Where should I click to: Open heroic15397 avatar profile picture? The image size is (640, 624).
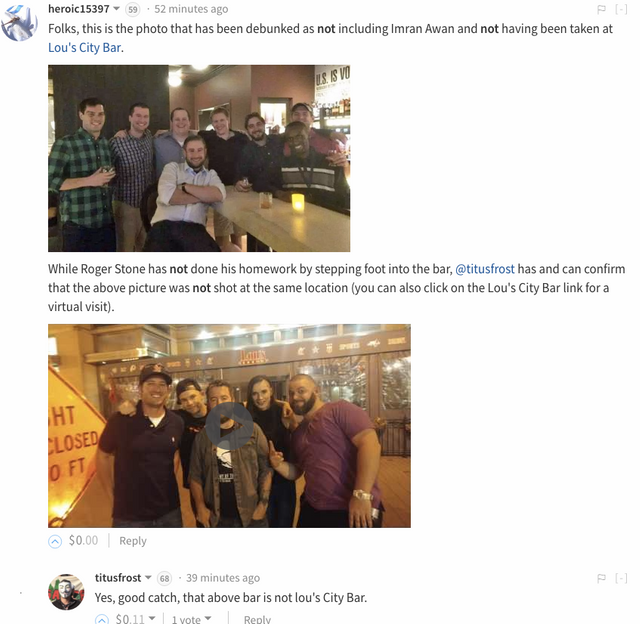click(19, 22)
